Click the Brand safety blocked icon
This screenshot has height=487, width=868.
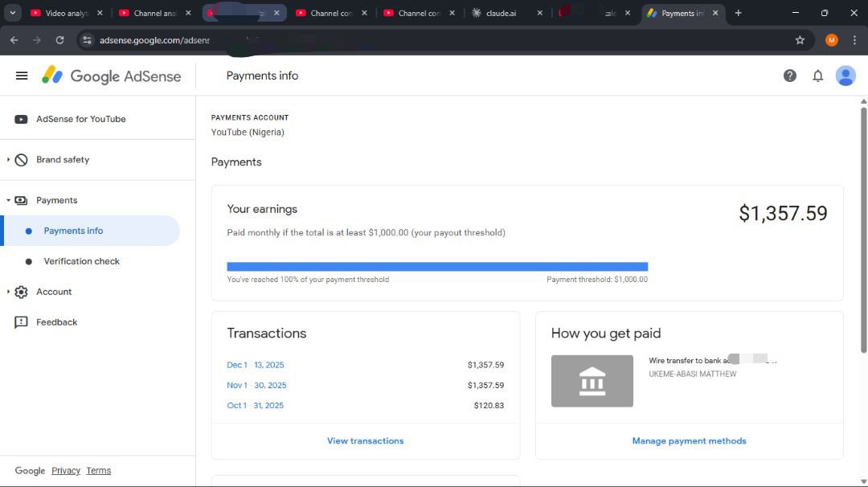point(21,160)
